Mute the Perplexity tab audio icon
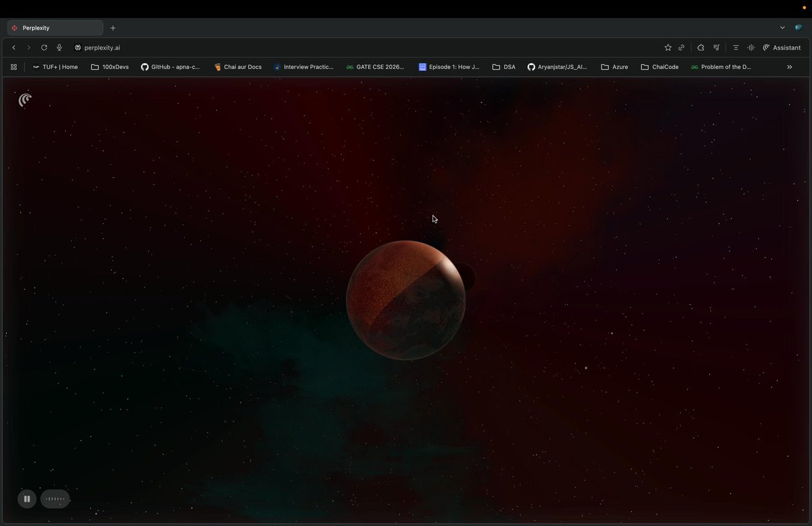The width and height of the screenshot is (812, 526). [x=15, y=28]
